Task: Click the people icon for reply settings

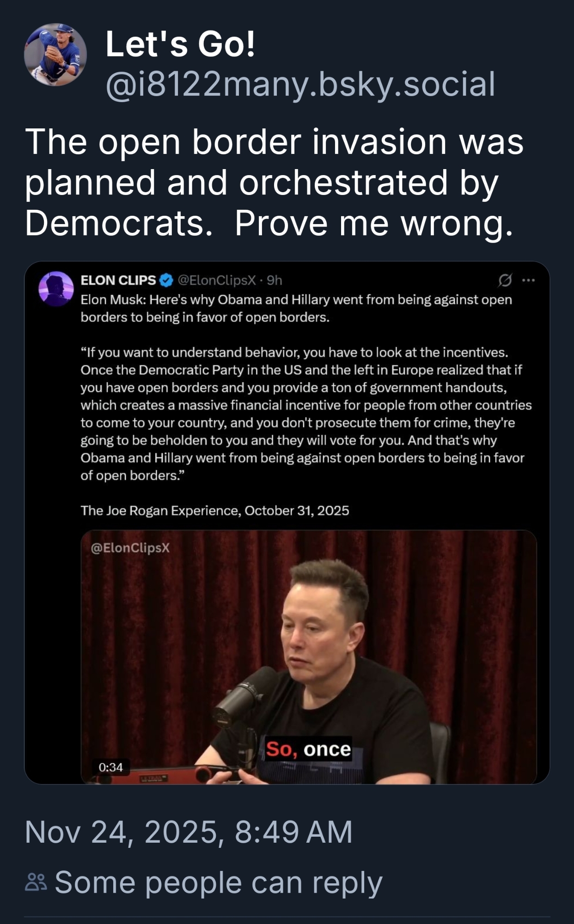Action: (x=36, y=882)
